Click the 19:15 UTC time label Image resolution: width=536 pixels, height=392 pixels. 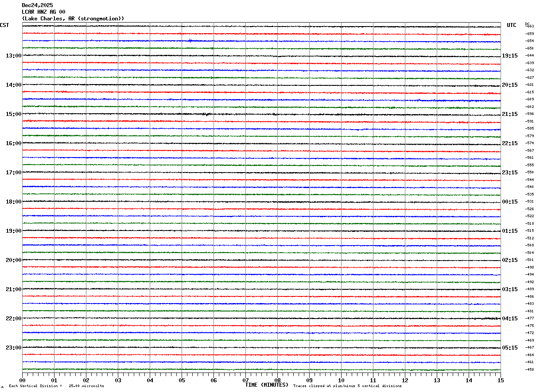coord(509,56)
